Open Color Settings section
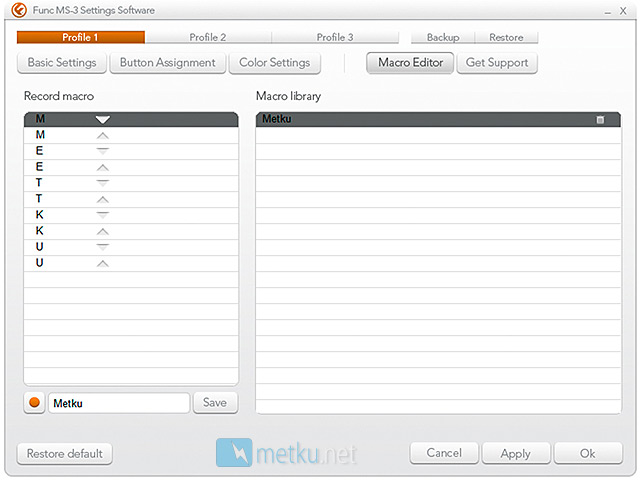Image resolution: width=640 pixels, height=480 pixels. [275, 63]
